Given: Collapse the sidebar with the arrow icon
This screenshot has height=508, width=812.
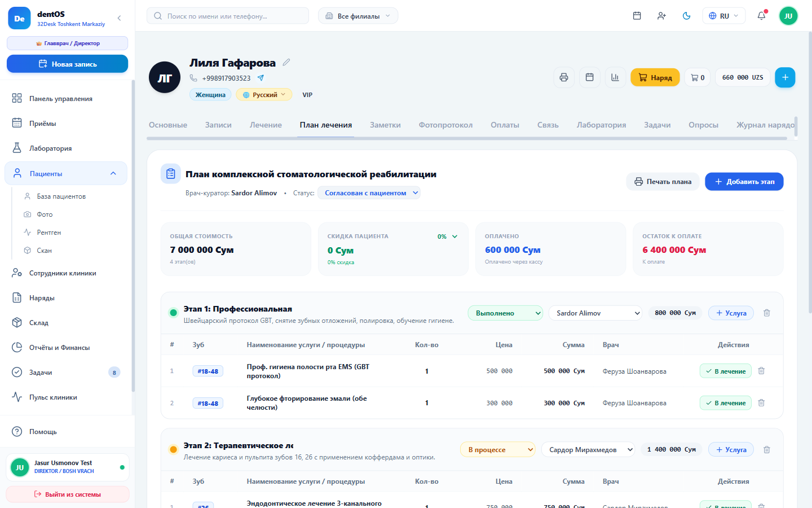Looking at the screenshot, I should click(119, 18).
